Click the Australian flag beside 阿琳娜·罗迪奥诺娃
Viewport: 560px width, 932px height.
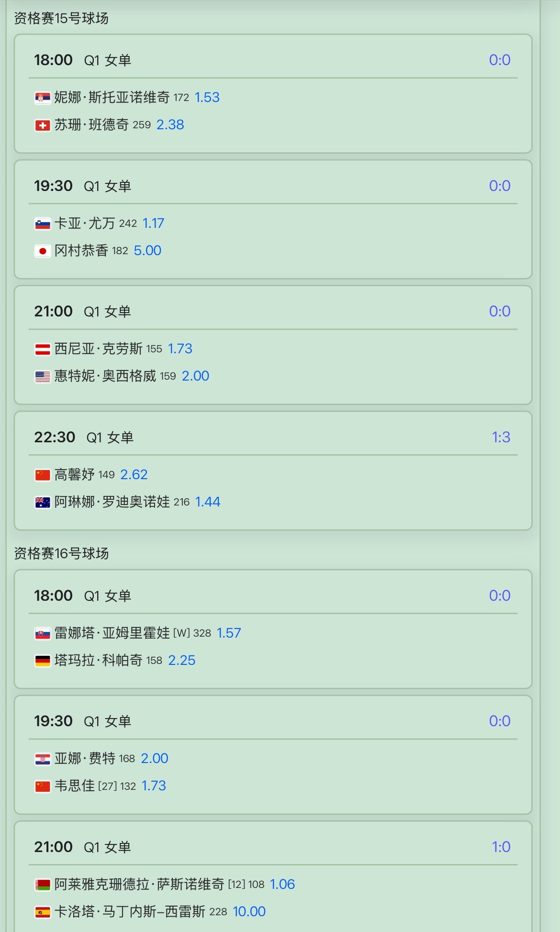tap(43, 503)
